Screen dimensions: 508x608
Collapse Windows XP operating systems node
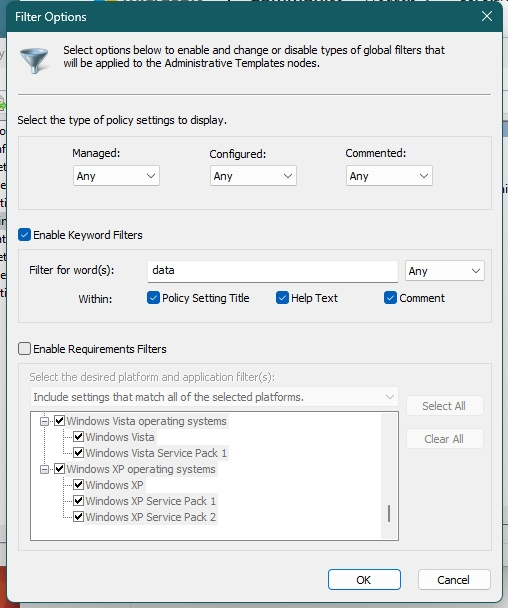coord(45,469)
